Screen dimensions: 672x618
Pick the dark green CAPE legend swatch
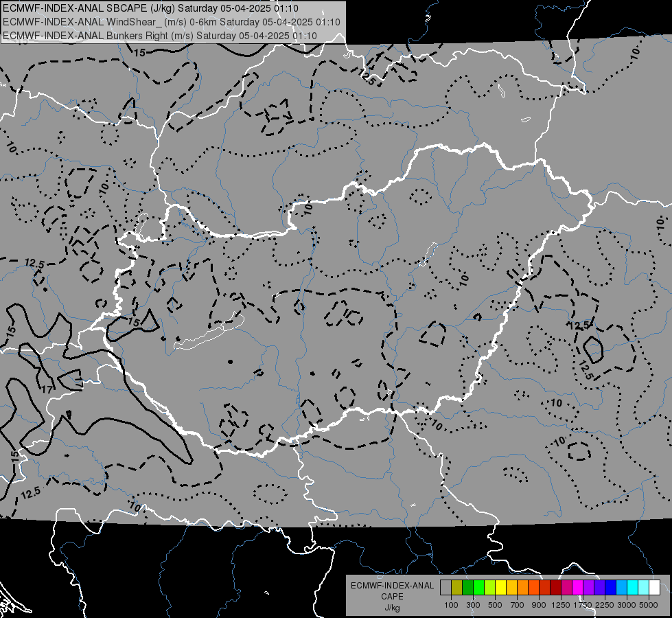pyautogui.click(x=467, y=587)
